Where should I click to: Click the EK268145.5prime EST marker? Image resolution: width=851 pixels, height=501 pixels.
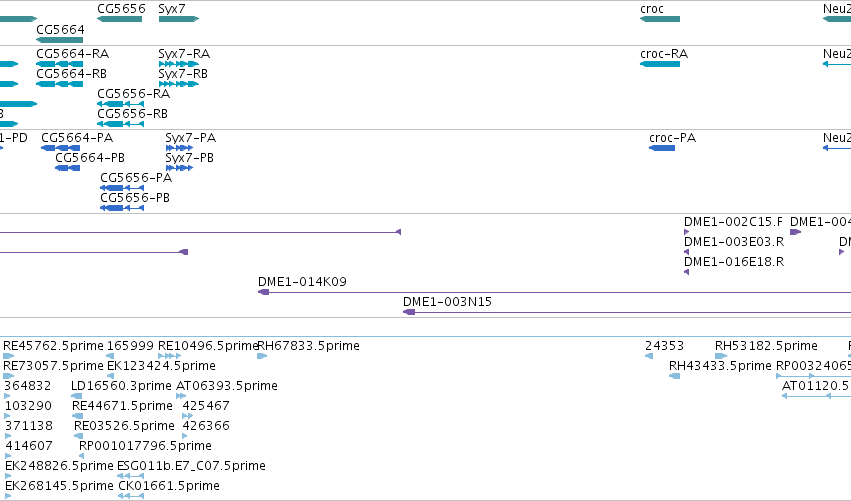pos(8,497)
